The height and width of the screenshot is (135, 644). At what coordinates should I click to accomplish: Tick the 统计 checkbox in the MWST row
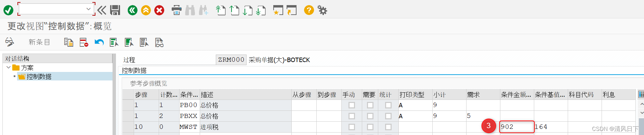[388, 127]
